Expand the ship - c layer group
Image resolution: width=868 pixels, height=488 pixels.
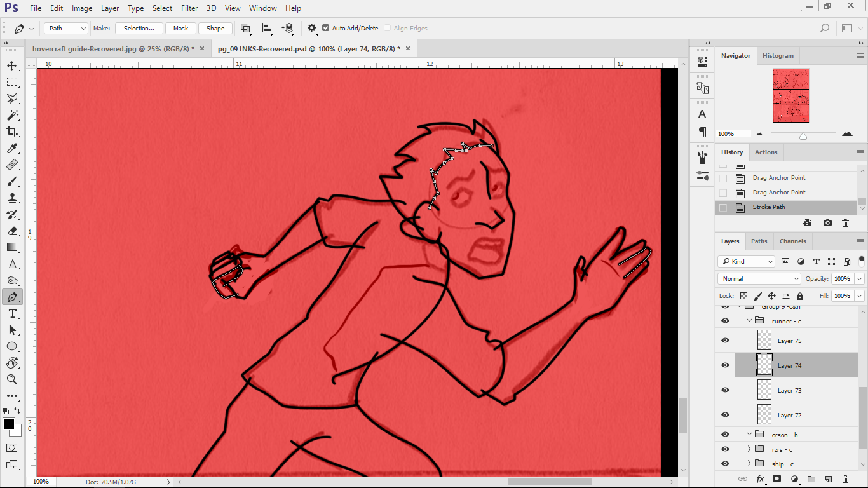749,464
